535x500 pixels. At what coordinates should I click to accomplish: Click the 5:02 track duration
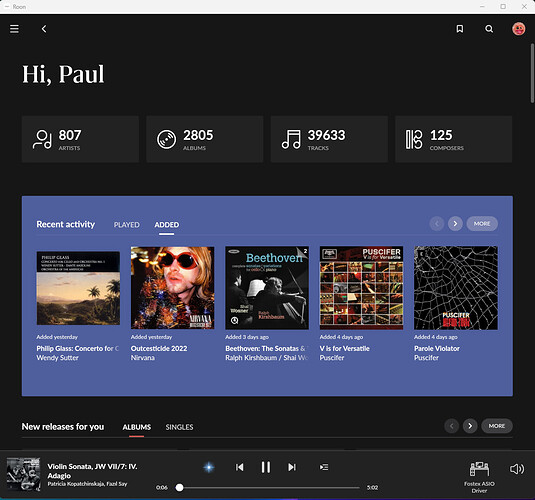pos(372,487)
